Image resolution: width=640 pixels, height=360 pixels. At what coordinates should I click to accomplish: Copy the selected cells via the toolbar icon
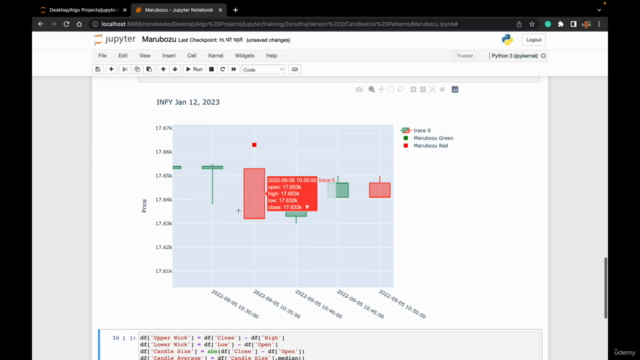point(137,69)
